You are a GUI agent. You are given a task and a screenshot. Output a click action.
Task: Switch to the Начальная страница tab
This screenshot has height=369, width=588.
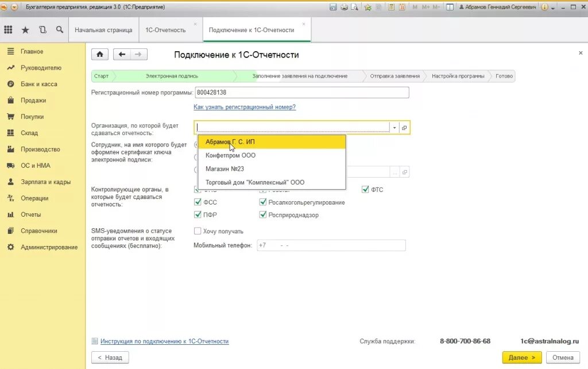(103, 30)
